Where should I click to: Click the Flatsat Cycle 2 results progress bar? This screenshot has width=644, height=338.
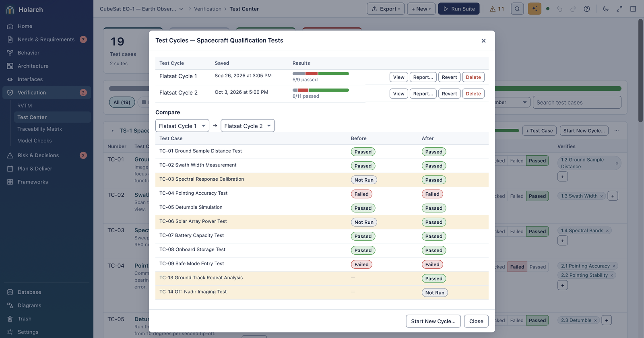[x=321, y=90]
